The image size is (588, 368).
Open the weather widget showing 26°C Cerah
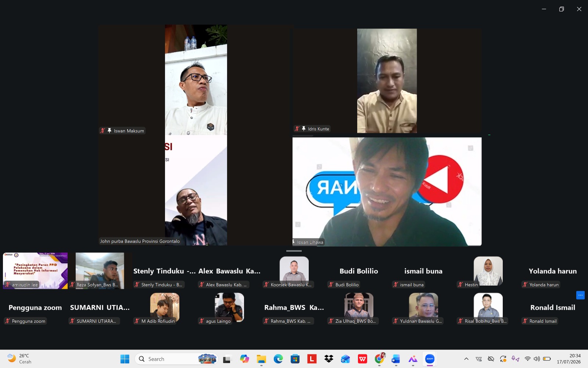coord(20,359)
